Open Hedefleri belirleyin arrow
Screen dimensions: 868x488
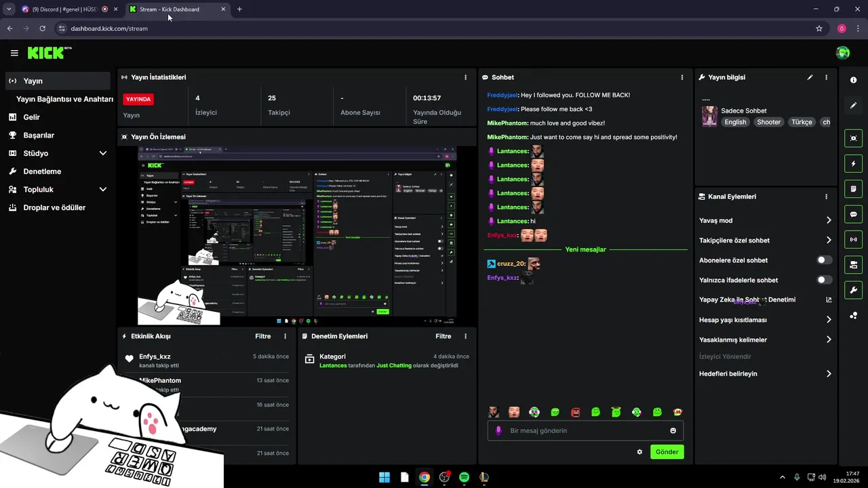coord(829,373)
